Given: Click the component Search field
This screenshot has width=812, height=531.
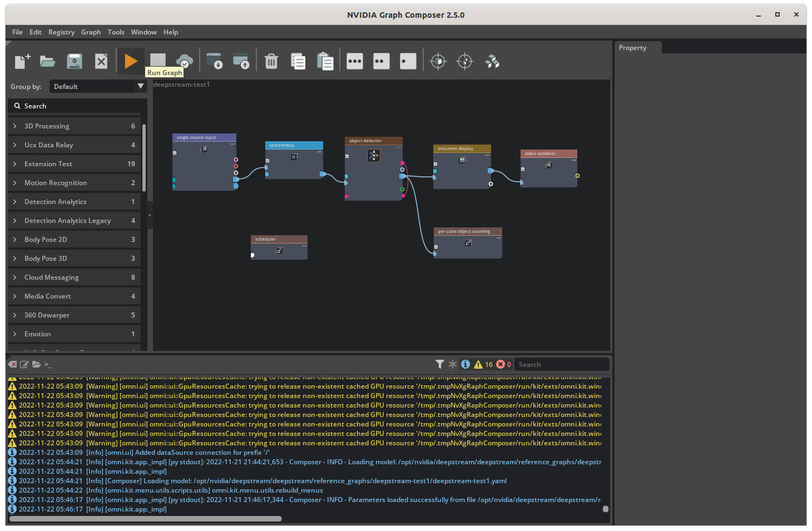Looking at the screenshot, I should (x=77, y=106).
